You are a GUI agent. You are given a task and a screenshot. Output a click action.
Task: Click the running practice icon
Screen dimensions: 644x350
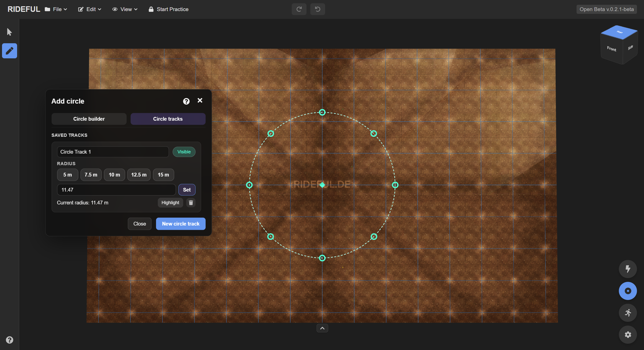tap(628, 313)
